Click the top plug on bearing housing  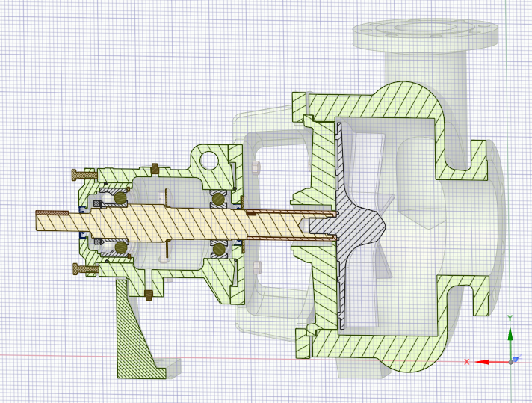pyautogui.click(x=155, y=168)
